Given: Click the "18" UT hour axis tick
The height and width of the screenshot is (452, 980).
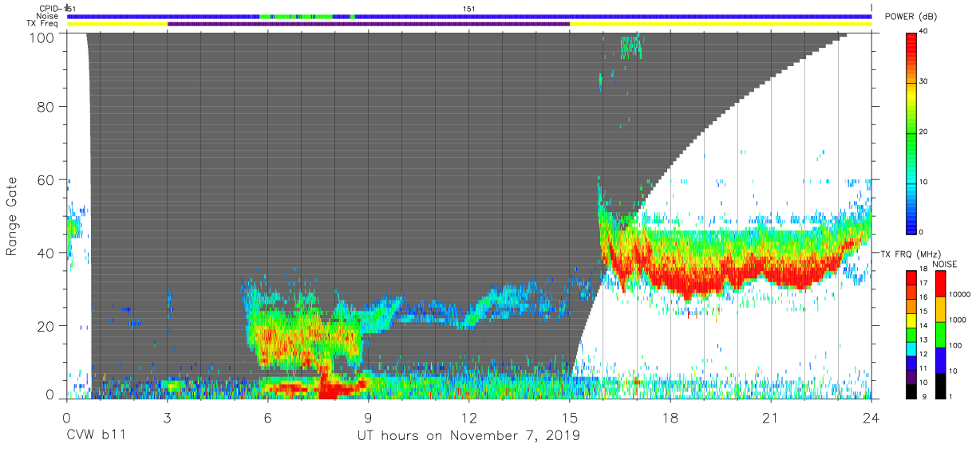Looking at the screenshot, I should point(670,418).
